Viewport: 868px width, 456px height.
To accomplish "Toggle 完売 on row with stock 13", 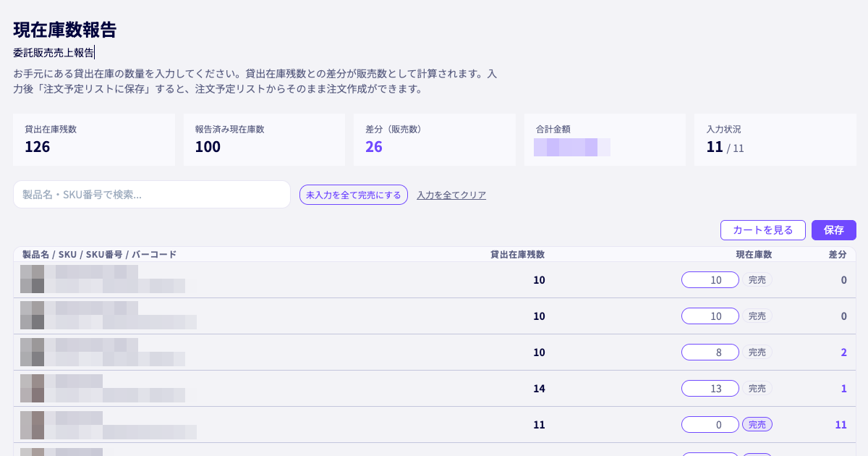I will [x=757, y=389].
